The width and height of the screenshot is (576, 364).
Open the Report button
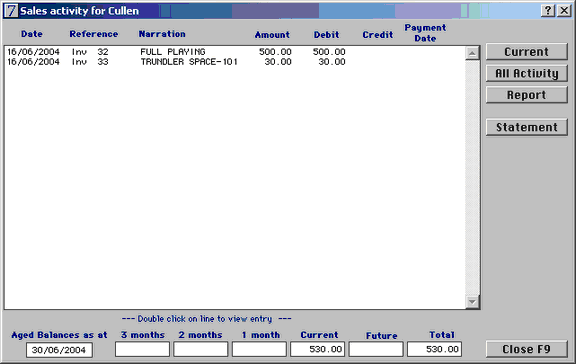pyautogui.click(x=526, y=95)
